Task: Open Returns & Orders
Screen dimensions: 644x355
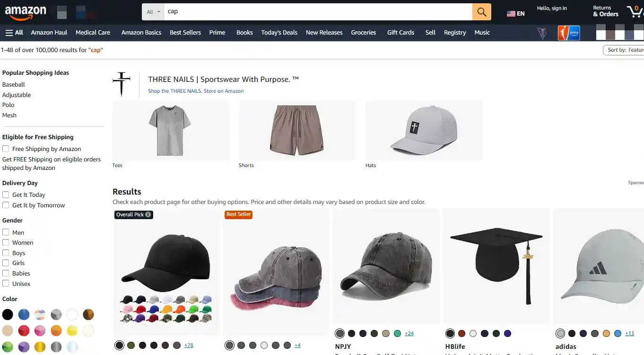Action: click(x=606, y=11)
